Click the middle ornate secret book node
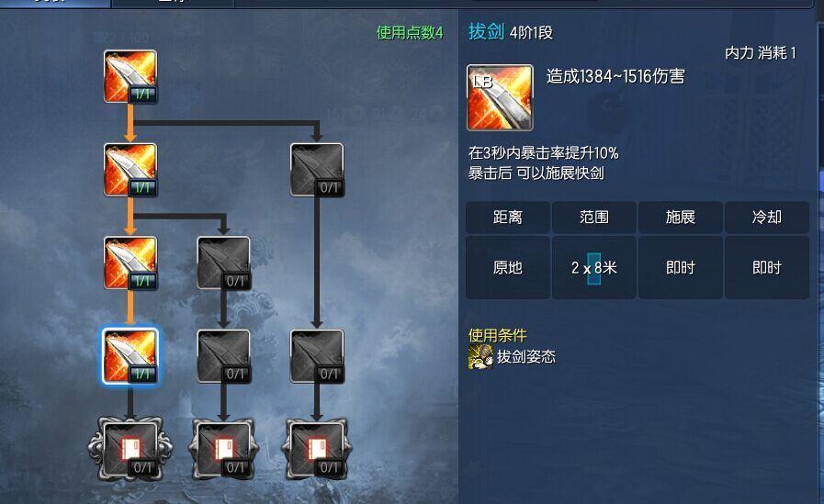The image size is (824, 504). (x=224, y=450)
